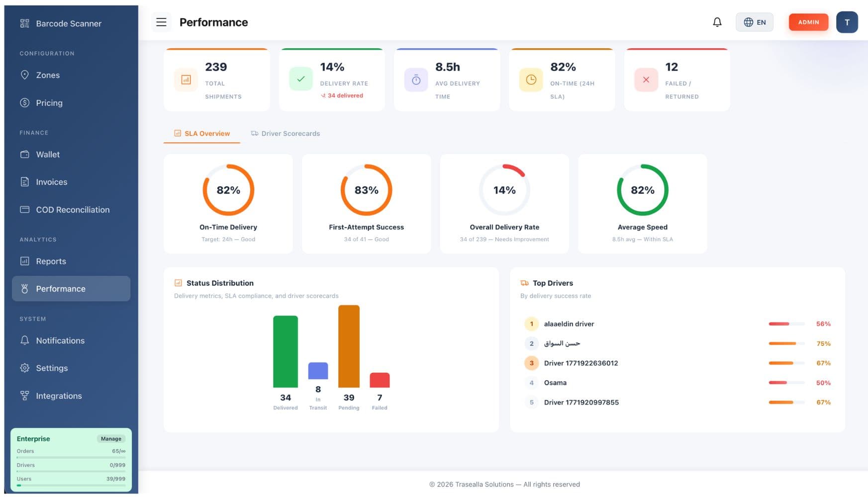Viewport: 868px width, 497px height.
Task: Click the orange Pending bar in chart
Action: 349,346
